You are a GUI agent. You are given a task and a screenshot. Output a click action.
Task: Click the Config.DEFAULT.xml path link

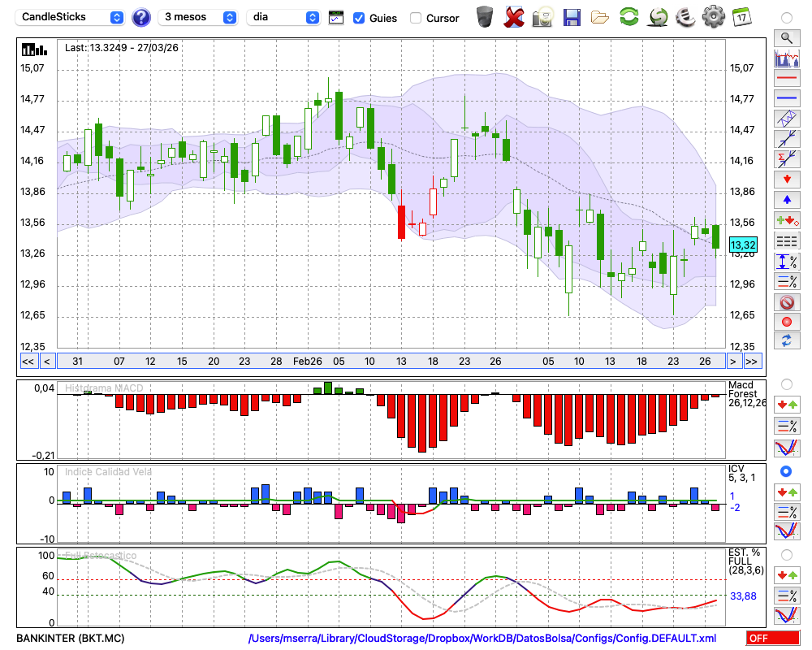[x=482, y=638]
